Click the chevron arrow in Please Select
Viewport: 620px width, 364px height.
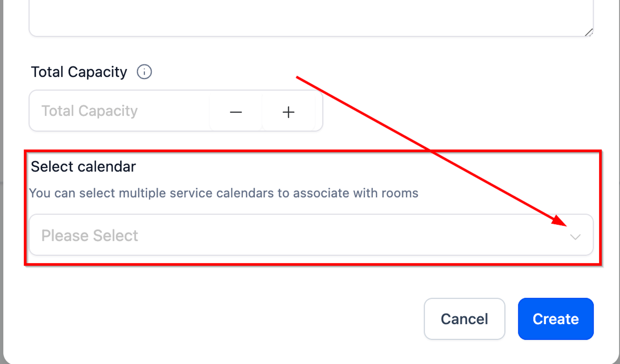point(575,237)
